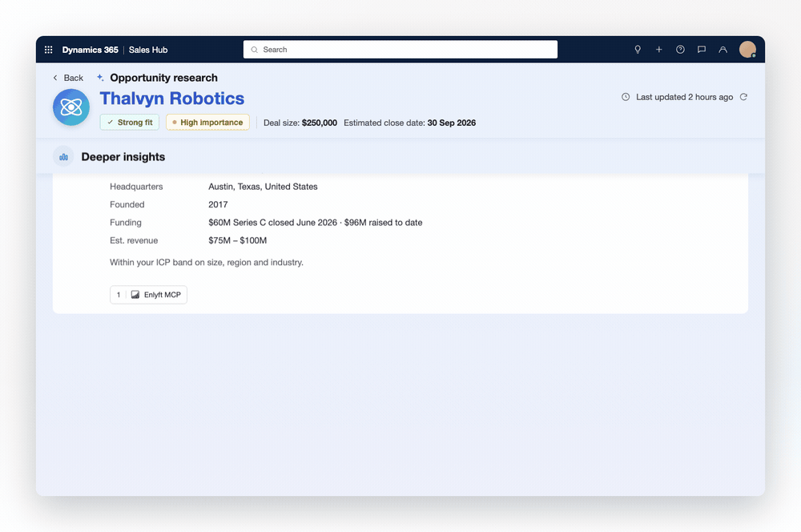Open the Thalvyn Robotics title link
This screenshot has width=801, height=532.
click(171, 98)
